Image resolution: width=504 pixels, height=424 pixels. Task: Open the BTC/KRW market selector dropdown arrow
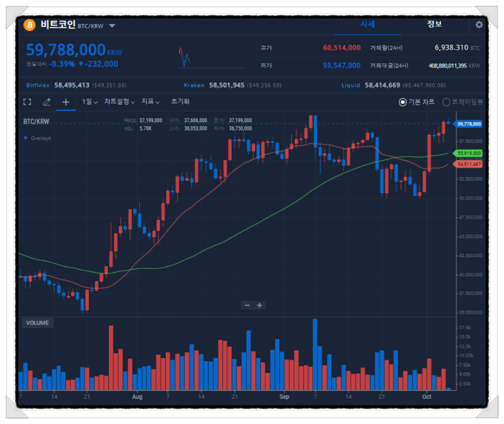coord(112,26)
